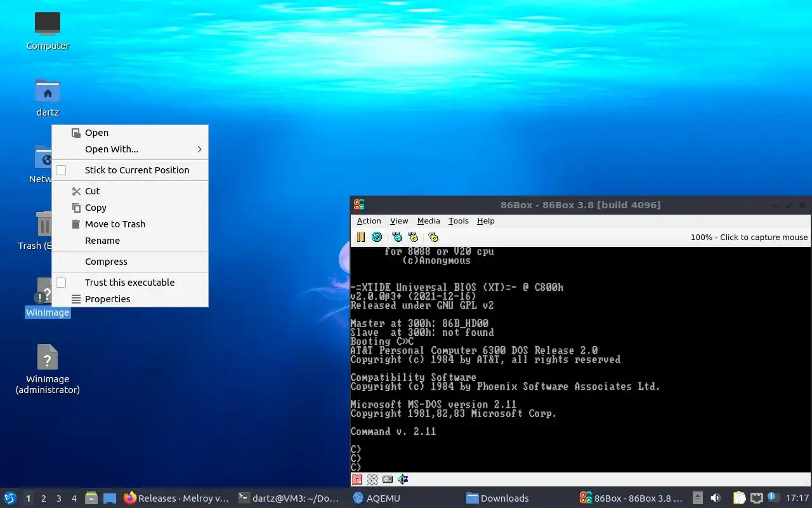
Task: Toggle Stick to Current Position checkbox
Action: [61, 170]
